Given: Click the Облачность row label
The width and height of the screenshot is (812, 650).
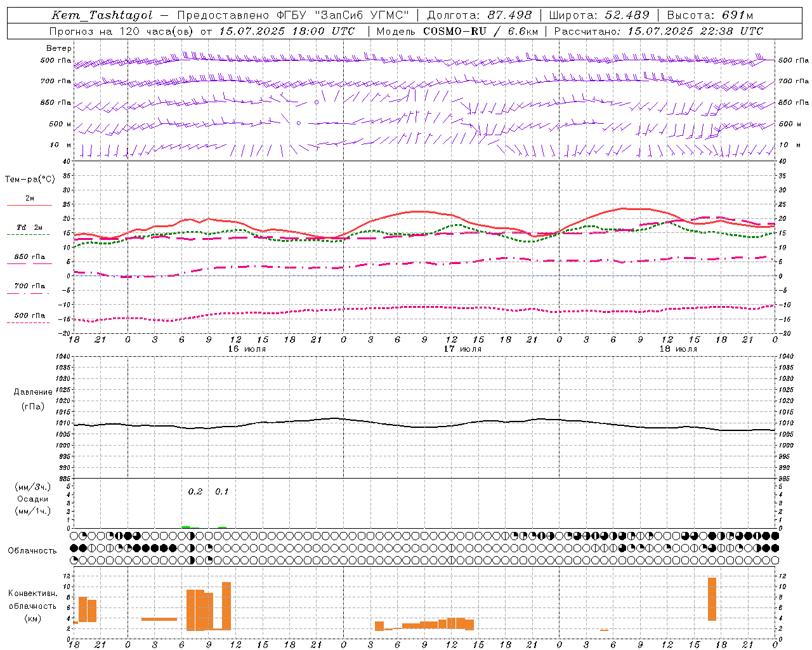Looking at the screenshot, I should (32, 550).
